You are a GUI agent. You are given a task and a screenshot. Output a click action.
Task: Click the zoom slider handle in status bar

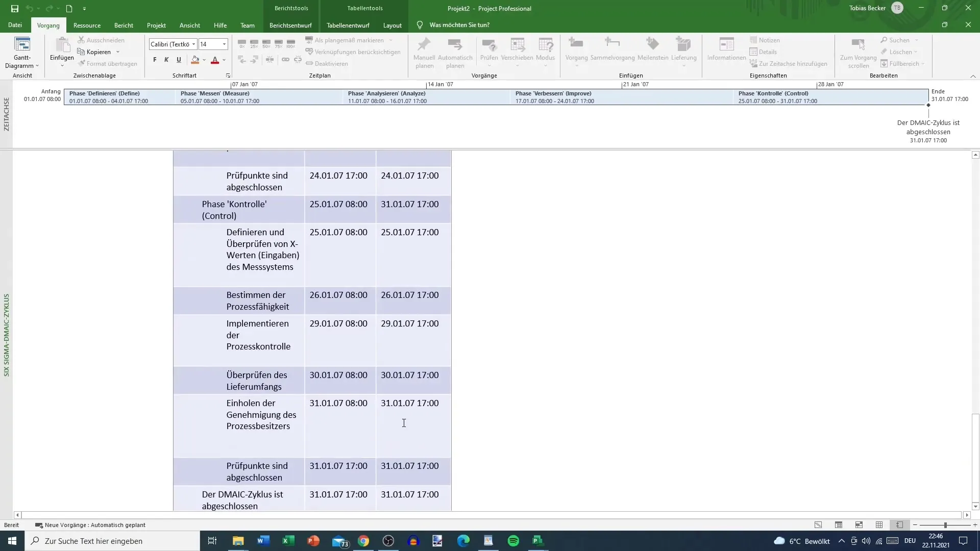click(945, 524)
